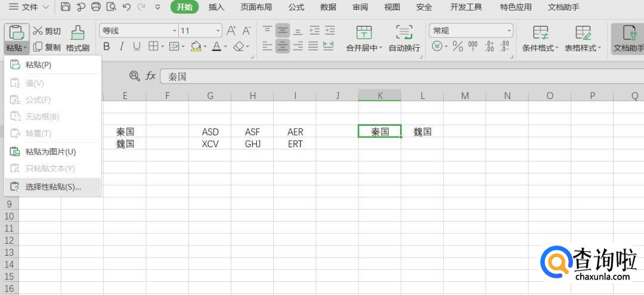
Task: Click the Document Assistant (文档助手) ribbon button
Action: 628,39
